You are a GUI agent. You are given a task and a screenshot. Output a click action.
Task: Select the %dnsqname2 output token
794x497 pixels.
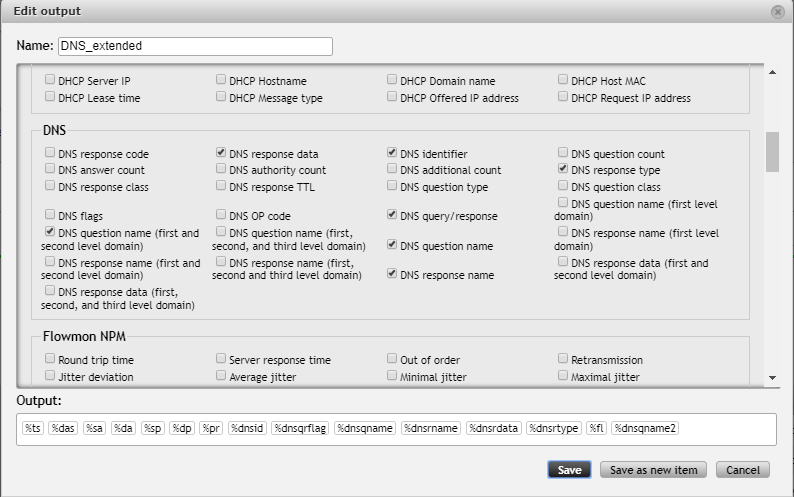coord(646,428)
